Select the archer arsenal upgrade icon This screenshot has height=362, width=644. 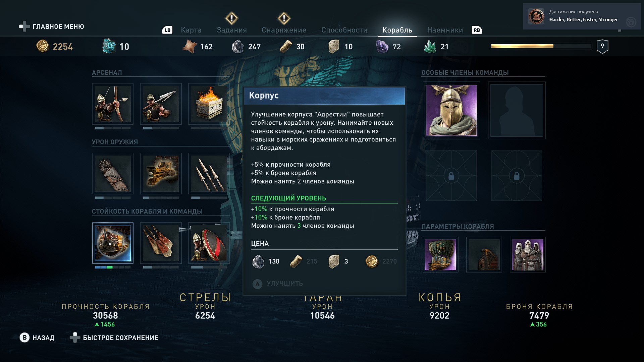tap(113, 104)
